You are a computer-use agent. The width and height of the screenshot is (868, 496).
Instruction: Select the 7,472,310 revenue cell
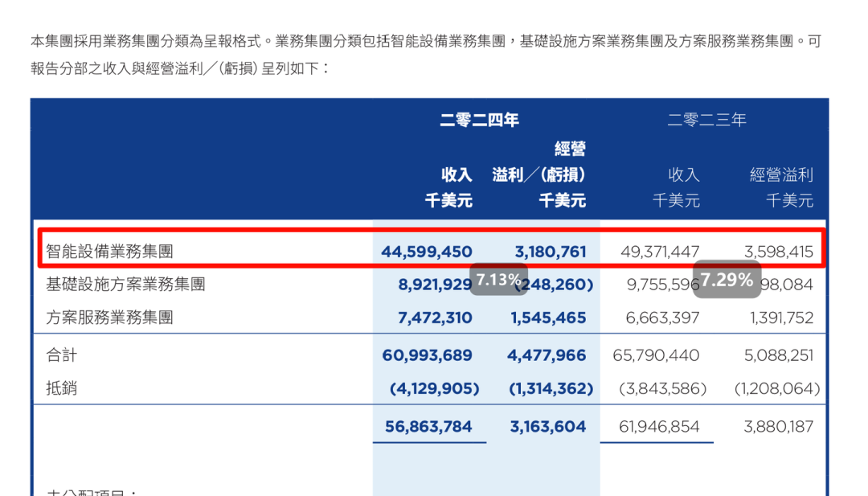[435, 318]
